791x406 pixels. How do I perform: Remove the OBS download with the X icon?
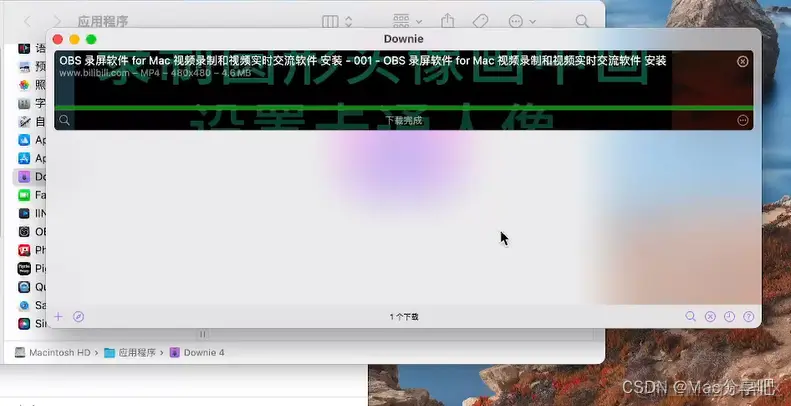[743, 62]
